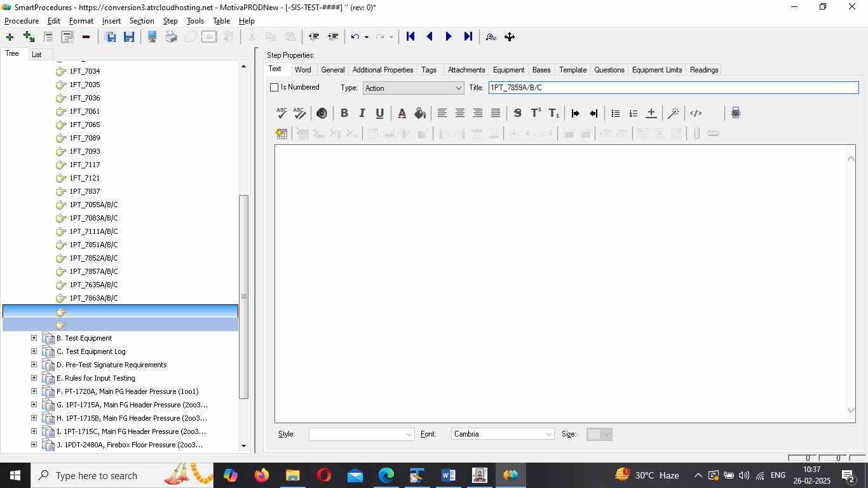Select E. Rules for Input Testing
Screen dimensions: 868x488
point(95,378)
